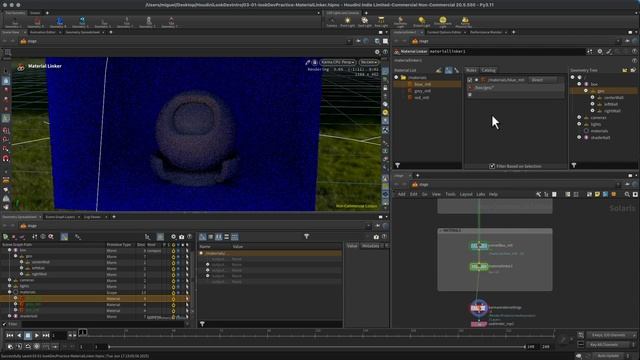Screen dimensions: 640x360
Task: Click the Point Light shelf tool
Action: tap(347, 22)
